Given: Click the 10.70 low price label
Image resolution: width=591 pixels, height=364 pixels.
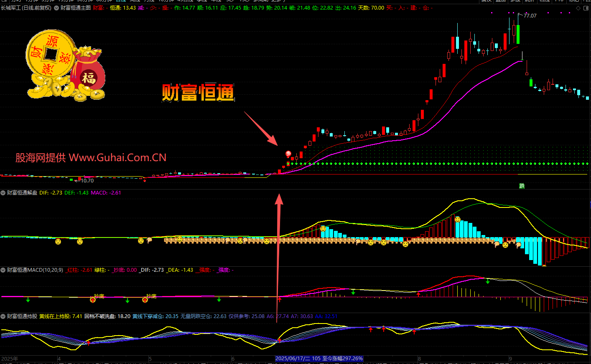Looking at the screenshot, I should pyautogui.click(x=87, y=181).
